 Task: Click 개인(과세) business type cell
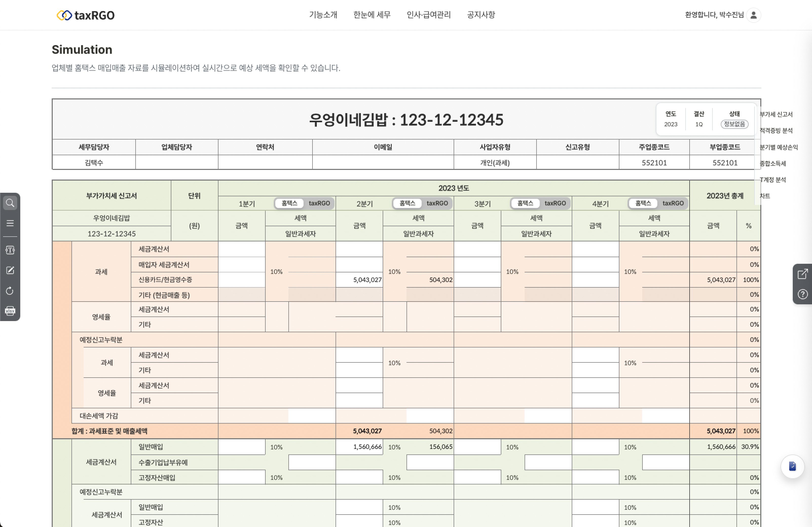495,163
